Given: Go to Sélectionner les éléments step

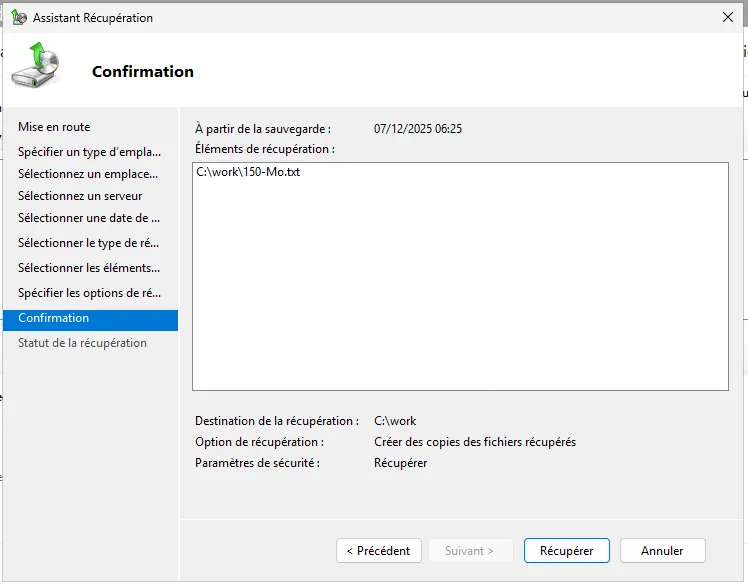Looking at the screenshot, I should (x=89, y=268).
